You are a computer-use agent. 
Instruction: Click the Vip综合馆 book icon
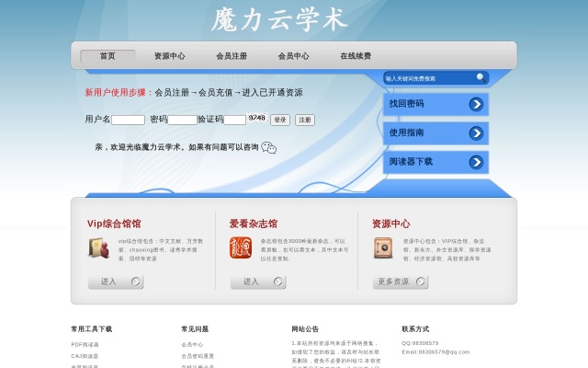[98, 247]
